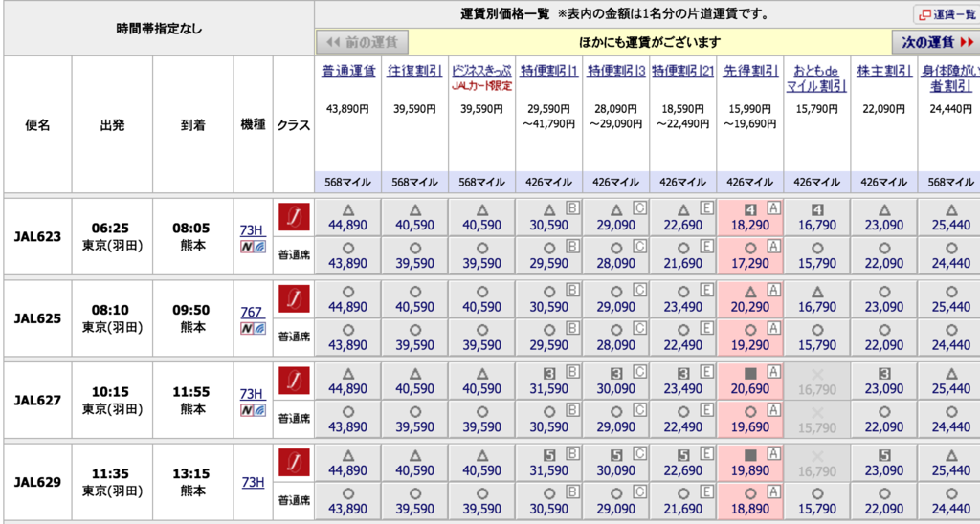Open the 往復割引 fare description link
Viewport: 980px width, 524px height.
point(415,71)
